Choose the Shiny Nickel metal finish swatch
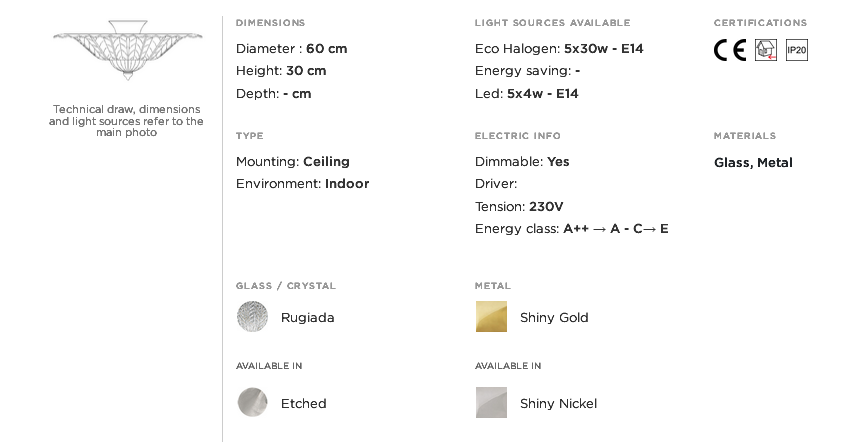The width and height of the screenshot is (850, 442). click(491, 402)
